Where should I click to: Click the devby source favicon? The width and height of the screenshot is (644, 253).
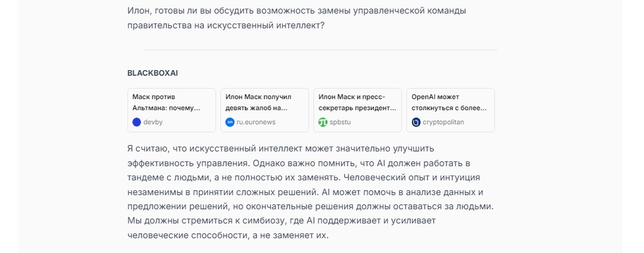point(137,122)
